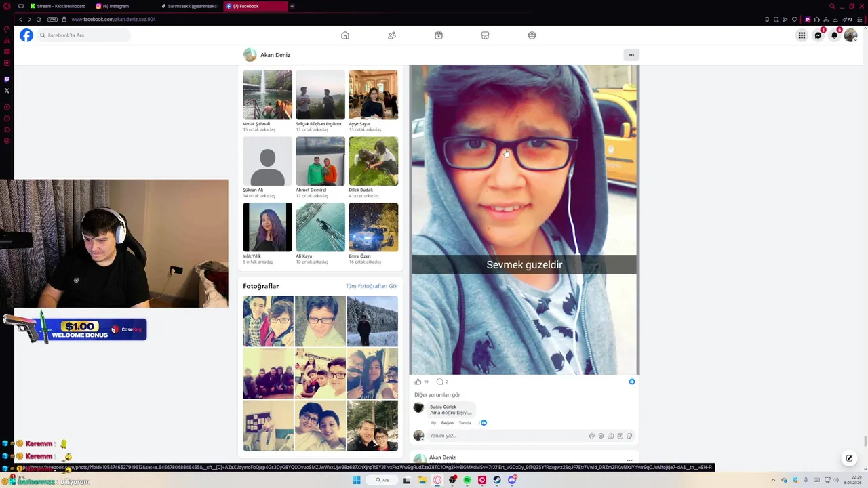Open the Watch video icon in Facebook header
This screenshot has width=868, height=488.
point(439,35)
